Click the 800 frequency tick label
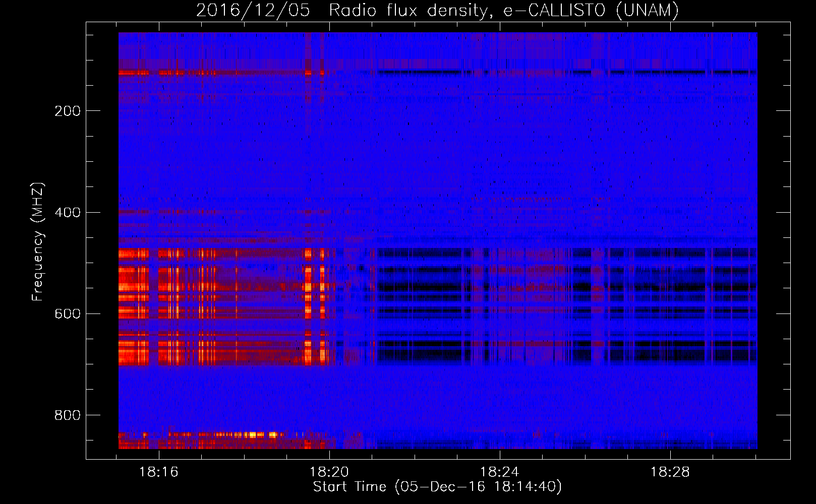This screenshot has height=504, width=816. click(x=68, y=415)
